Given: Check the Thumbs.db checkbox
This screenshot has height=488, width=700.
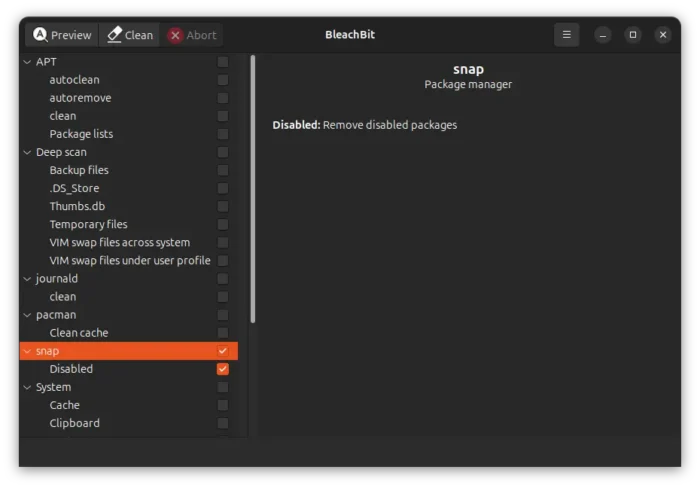Looking at the screenshot, I should pyautogui.click(x=223, y=206).
